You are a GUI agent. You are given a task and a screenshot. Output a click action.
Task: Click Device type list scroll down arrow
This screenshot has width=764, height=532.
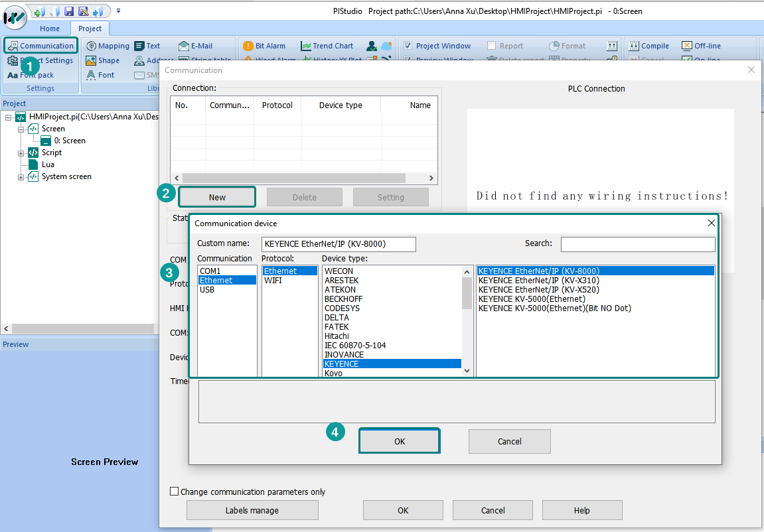[467, 371]
